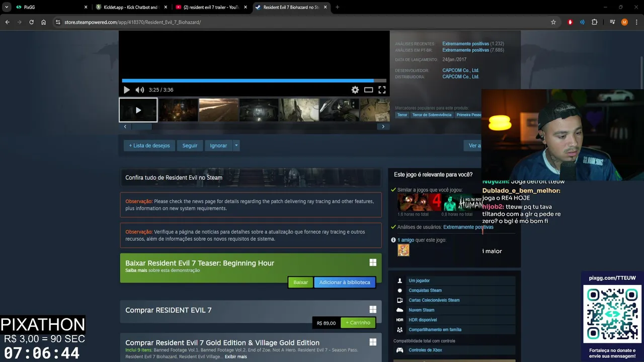Screen dimensions: 644x362
Task: Open Chrome three-dot menu
Action: pos(636,22)
